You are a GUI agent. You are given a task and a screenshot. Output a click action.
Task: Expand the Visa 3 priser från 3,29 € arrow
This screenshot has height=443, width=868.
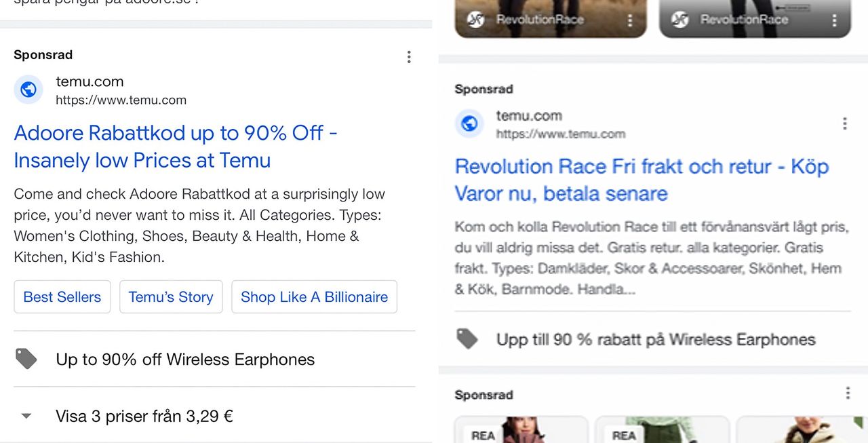[x=26, y=416]
